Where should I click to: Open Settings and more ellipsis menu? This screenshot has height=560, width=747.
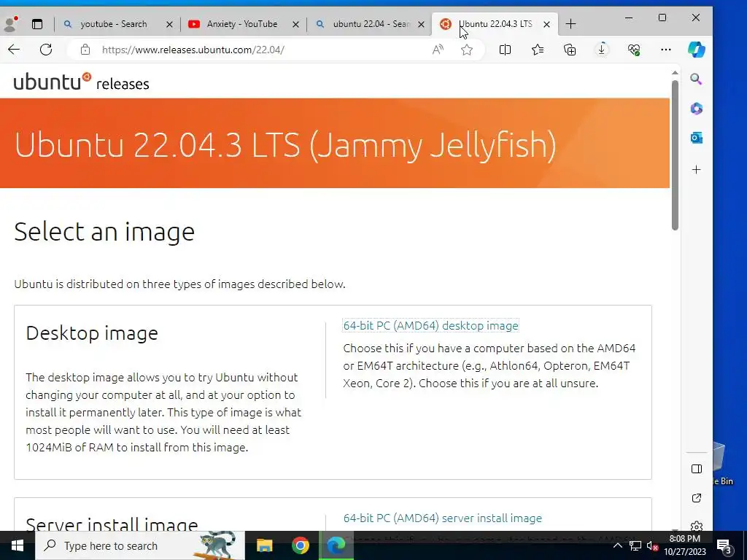click(x=666, y=50)
